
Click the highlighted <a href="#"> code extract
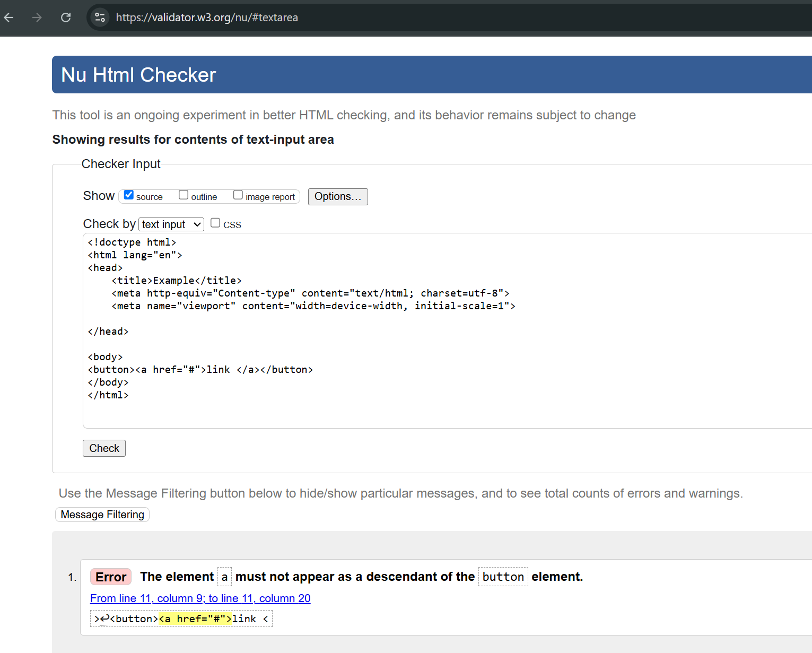(x=195, y=619)
